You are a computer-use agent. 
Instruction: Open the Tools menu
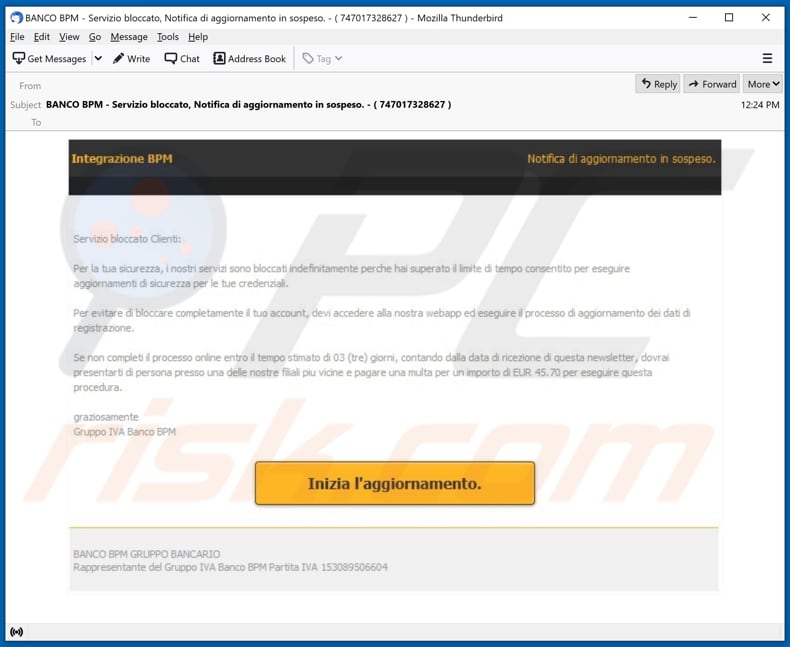(168, 37)
